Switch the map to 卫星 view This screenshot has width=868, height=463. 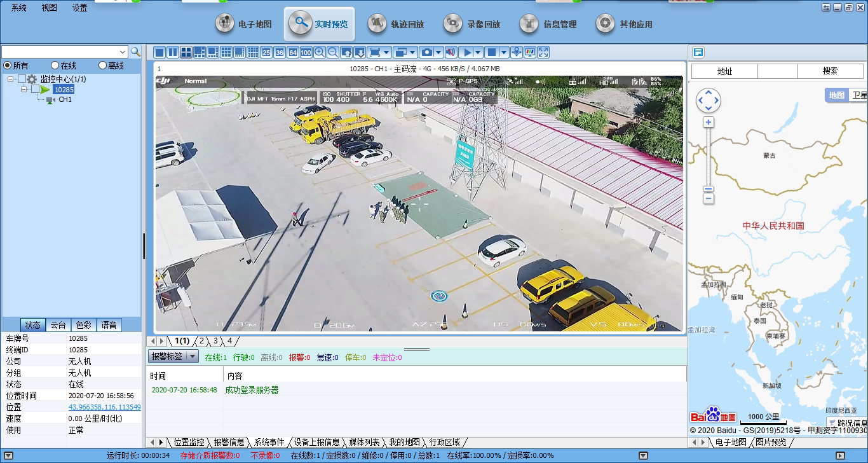pos(859,95)
